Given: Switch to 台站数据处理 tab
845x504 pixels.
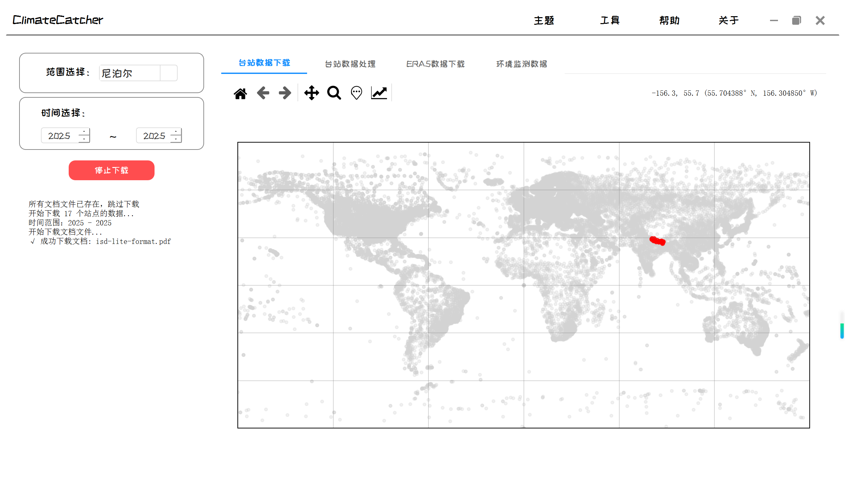Looking at the screenshot, I should pos(350,64).
